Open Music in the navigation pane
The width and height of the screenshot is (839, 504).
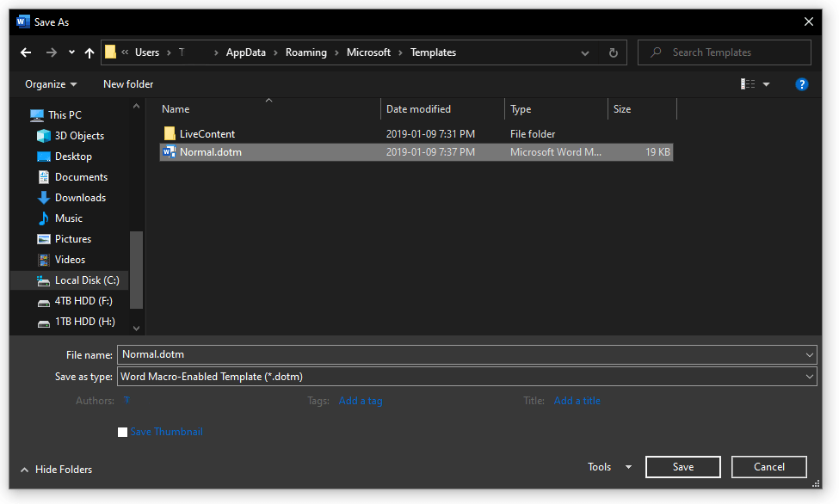coord(69,218)
